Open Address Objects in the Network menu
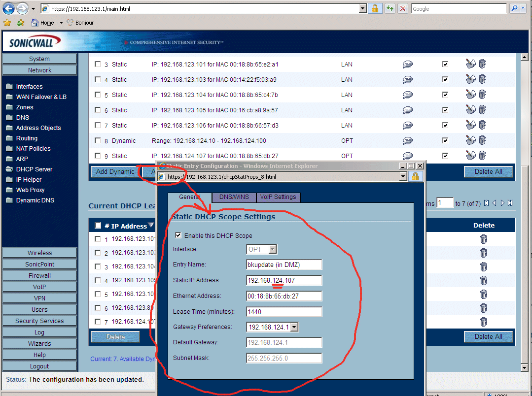 point(38,128)
